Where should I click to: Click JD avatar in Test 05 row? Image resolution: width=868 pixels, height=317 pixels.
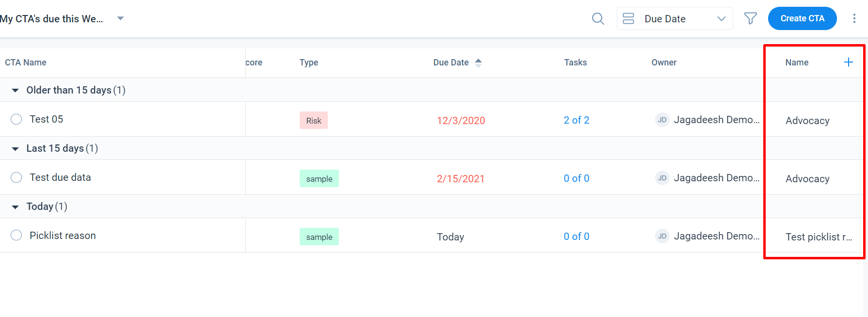pos(662,120)
